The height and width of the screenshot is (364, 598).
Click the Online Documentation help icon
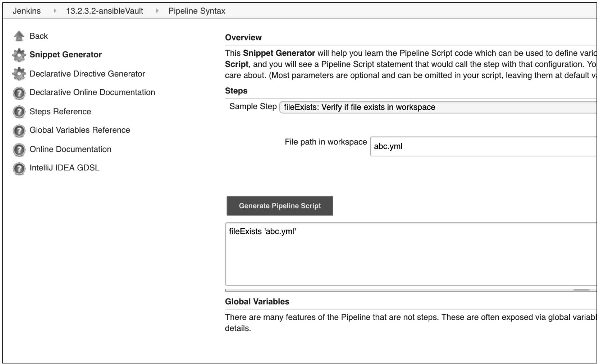pyautogui.click(x=19, y=149)
